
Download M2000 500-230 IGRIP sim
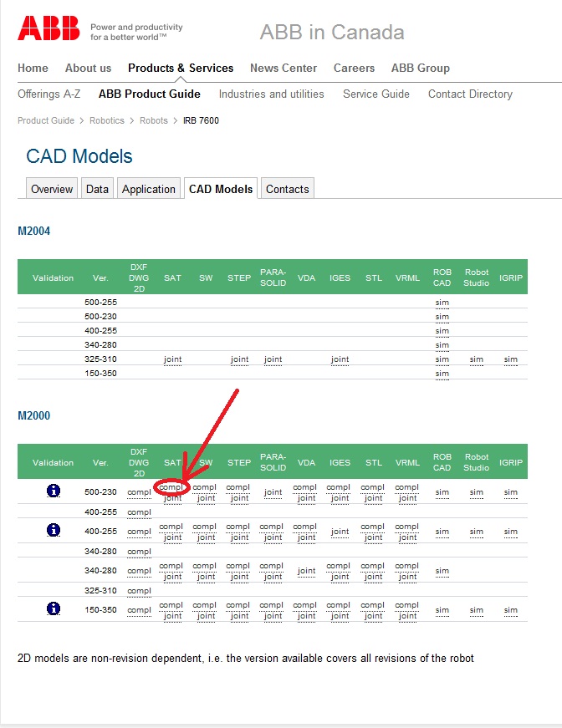click(x=510, y=492)
